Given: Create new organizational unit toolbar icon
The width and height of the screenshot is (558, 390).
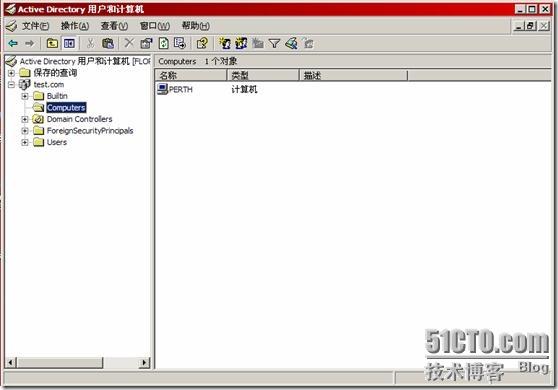Looking at the screenshot, I should point(258,43).
